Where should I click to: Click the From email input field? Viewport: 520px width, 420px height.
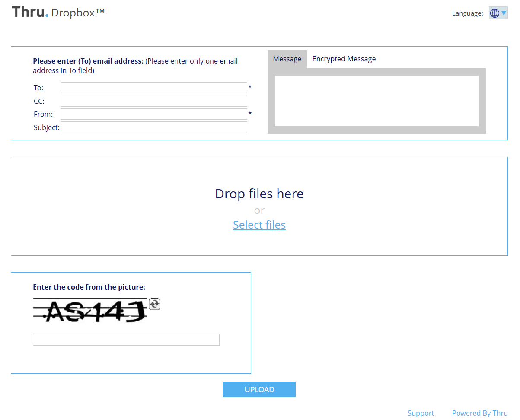(153, 114)
